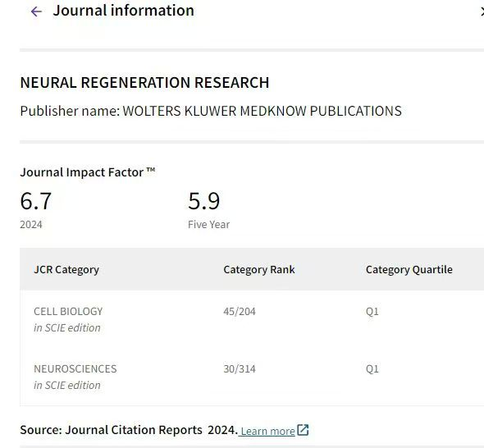Select the NEUROSCIENCES category row
Screen dimensions: 484x448
252,377
